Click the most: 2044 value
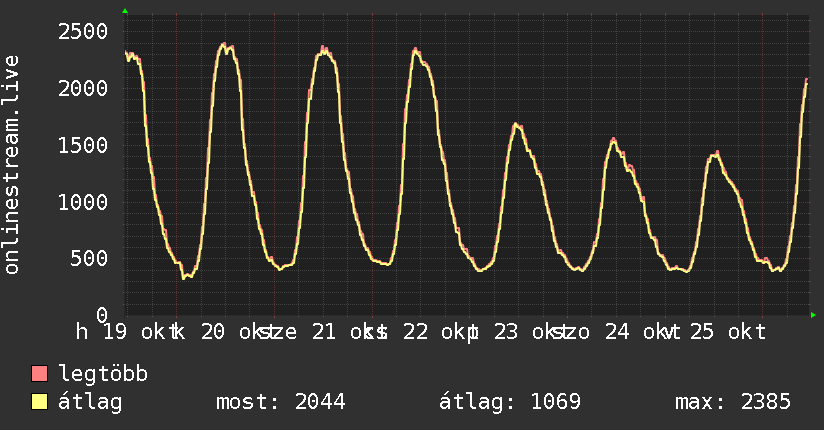824x430 pixels. [x=281, y=402]
